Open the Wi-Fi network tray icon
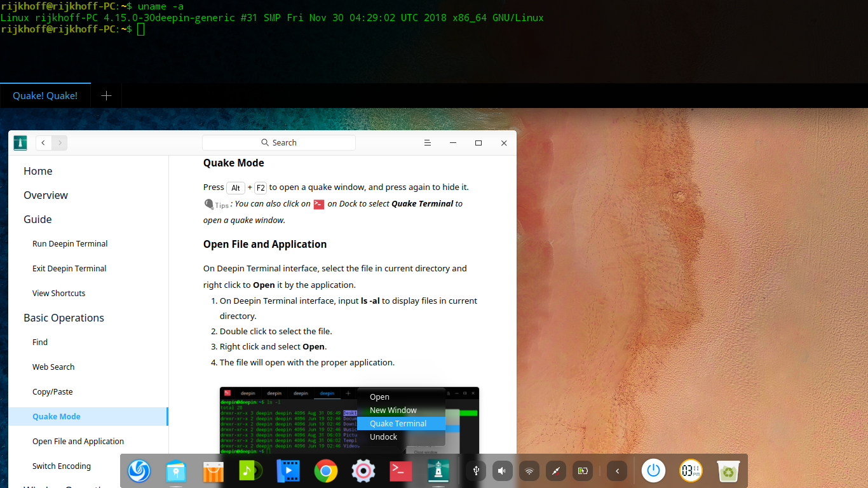 pyautogui.click(x=529, y=471)
